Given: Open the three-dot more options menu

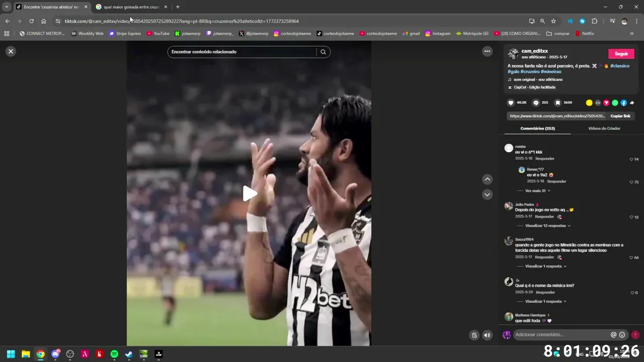Looking at the screenshot, I should (x=487, y=51).
